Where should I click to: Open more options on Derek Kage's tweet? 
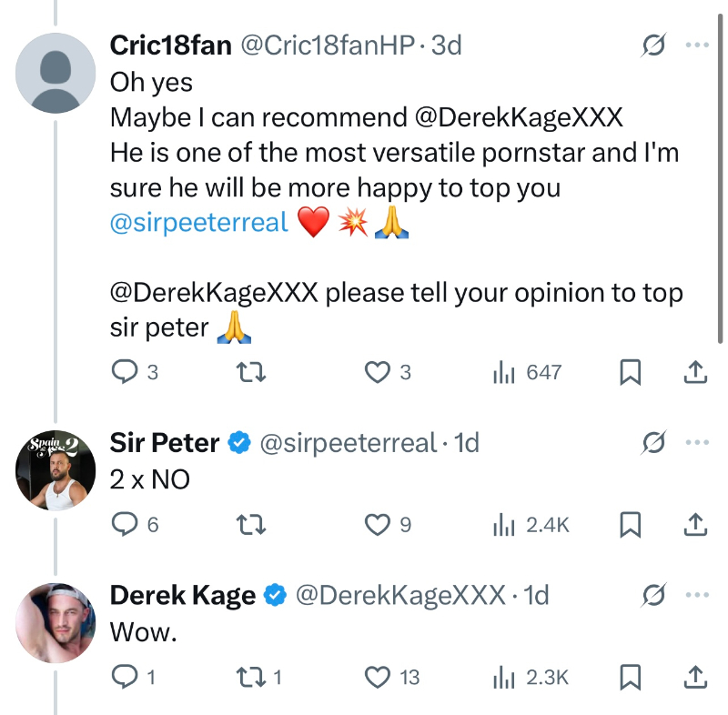point(696,595)
